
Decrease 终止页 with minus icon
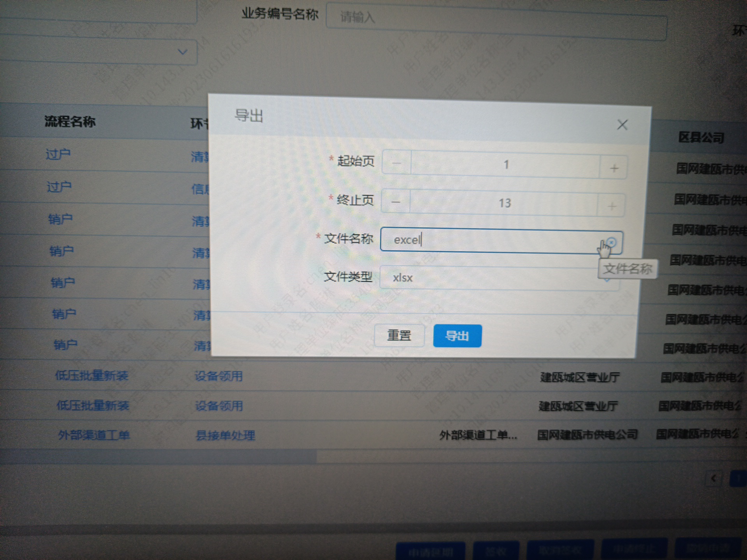click(396, 201)
